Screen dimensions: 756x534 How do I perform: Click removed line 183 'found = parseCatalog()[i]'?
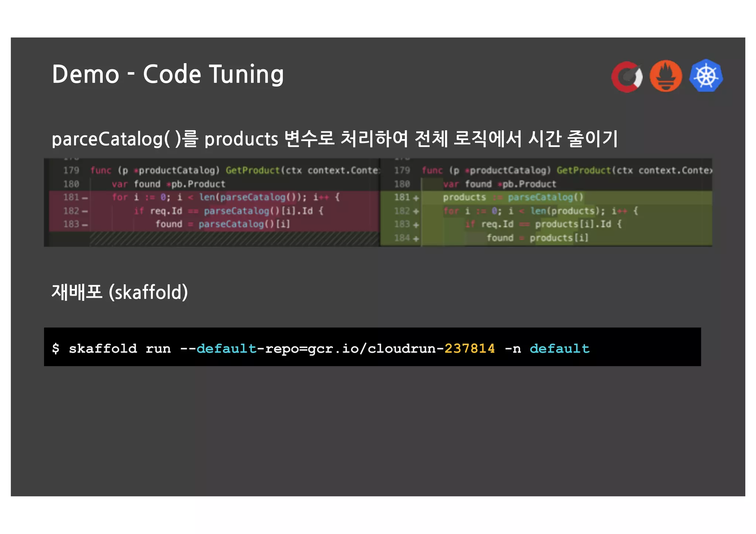[x=214, y=224]
